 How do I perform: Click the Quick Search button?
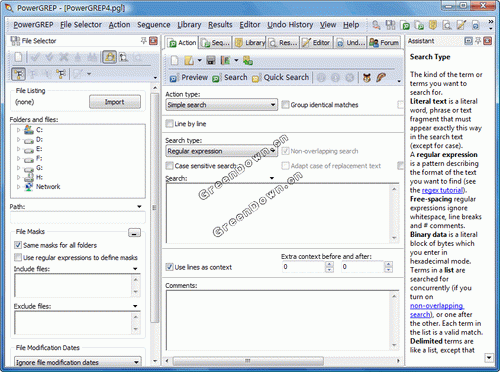coord(281,78)
